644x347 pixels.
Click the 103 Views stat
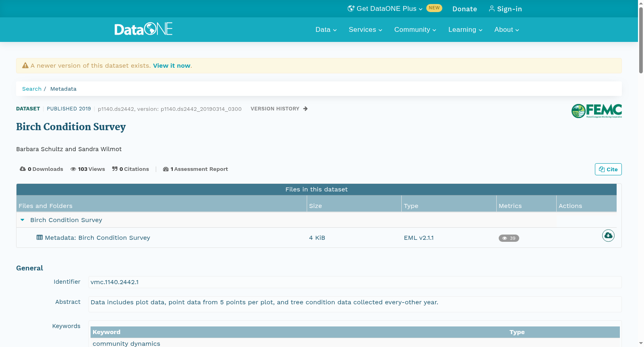pos(88,169)
